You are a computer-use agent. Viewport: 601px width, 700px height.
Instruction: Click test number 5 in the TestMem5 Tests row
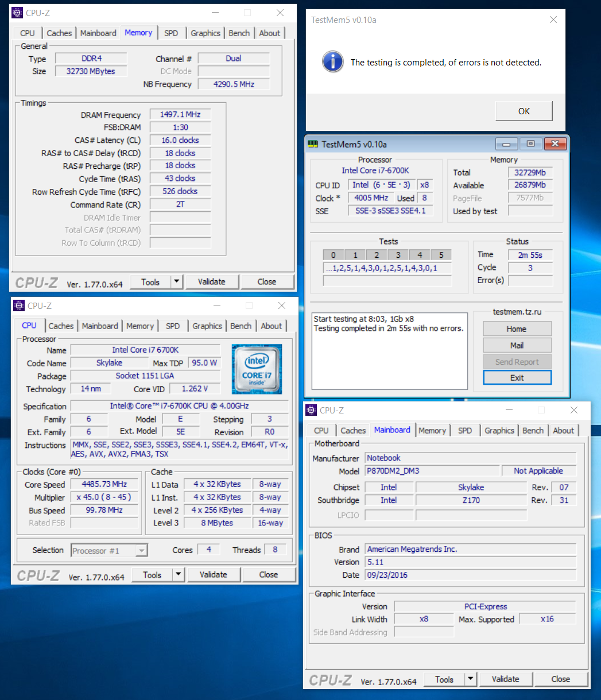pyautogui.click(x=441, y=255)
